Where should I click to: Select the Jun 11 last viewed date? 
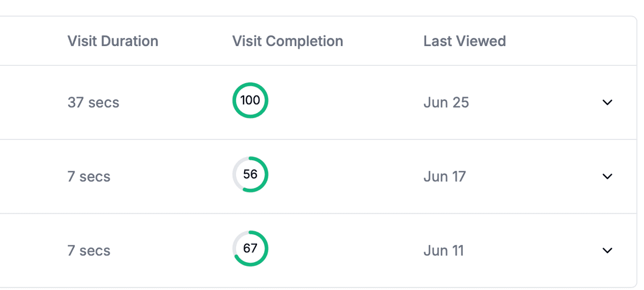tap(443, 250)
